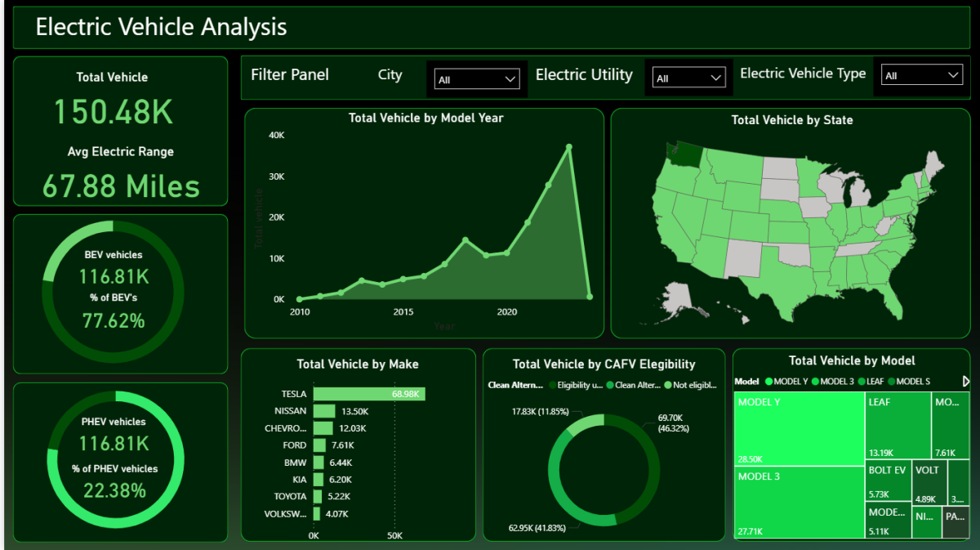Click the 'Not eligible' legend marker

coord(667,385)
